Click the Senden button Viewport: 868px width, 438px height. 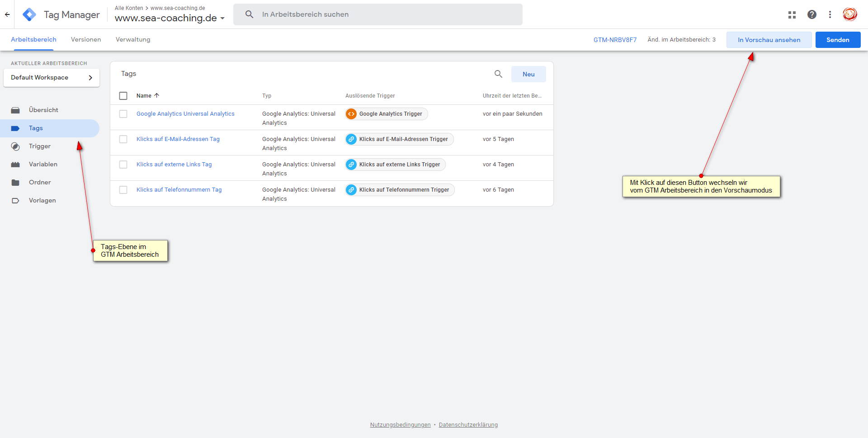pos(838,40)
